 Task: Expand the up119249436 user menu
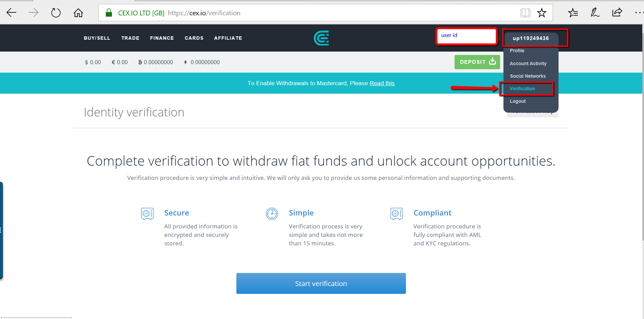(531, 38)
